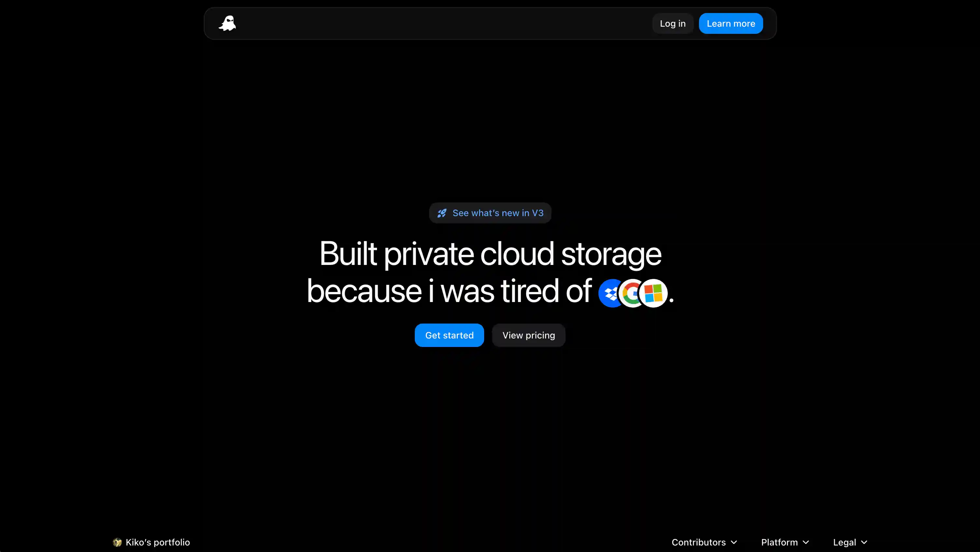The image size is (980, 552).
Task: Click the Google logo in the headline
Action: coord(632,293)
